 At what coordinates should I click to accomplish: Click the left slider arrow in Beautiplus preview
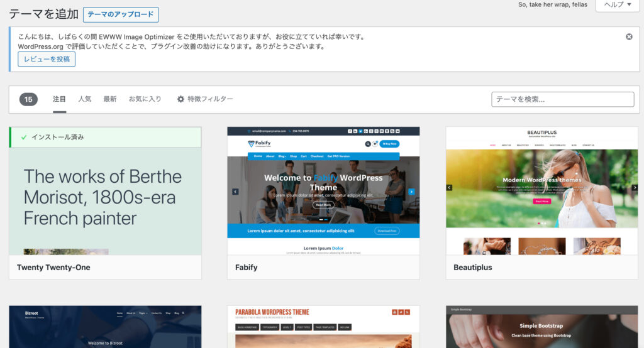tap(449, 188)
